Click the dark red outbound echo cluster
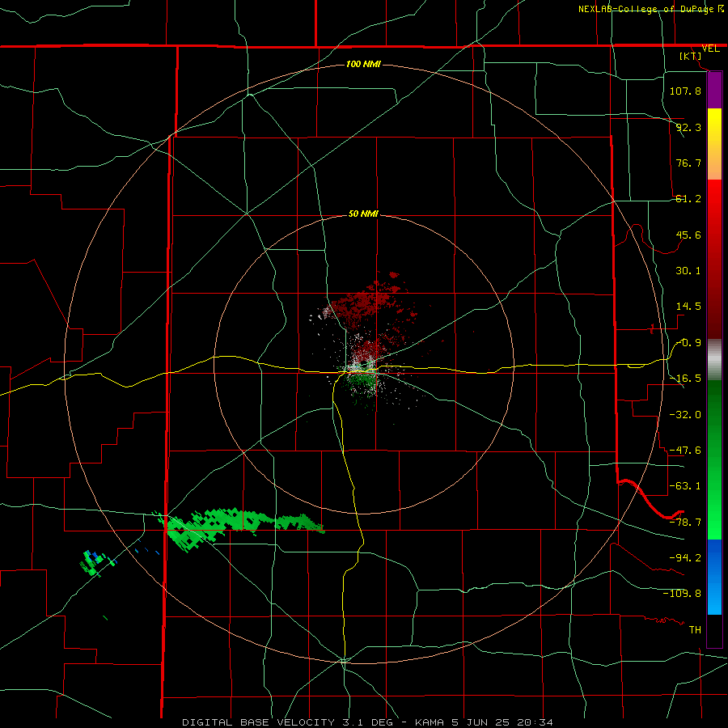The image size is (728, 728). tap(366, 299)
